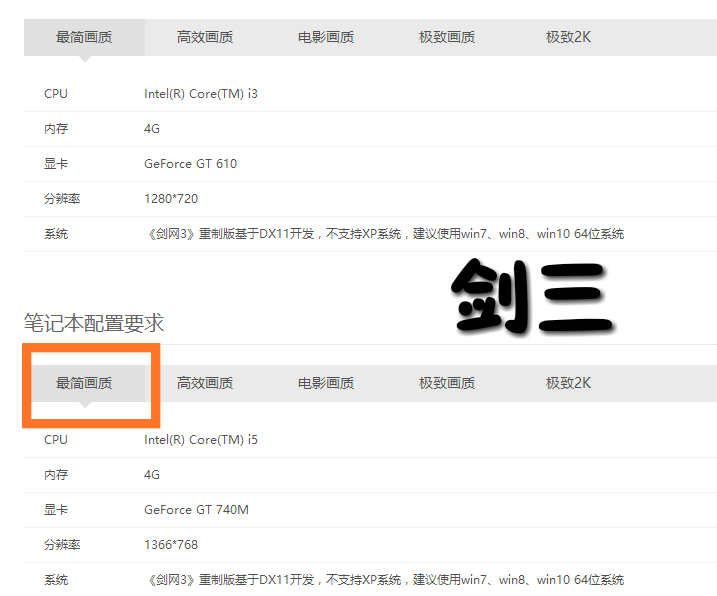Click the 分辨率 label beside 1280*720
717x596 pixels.
[62, 199]
